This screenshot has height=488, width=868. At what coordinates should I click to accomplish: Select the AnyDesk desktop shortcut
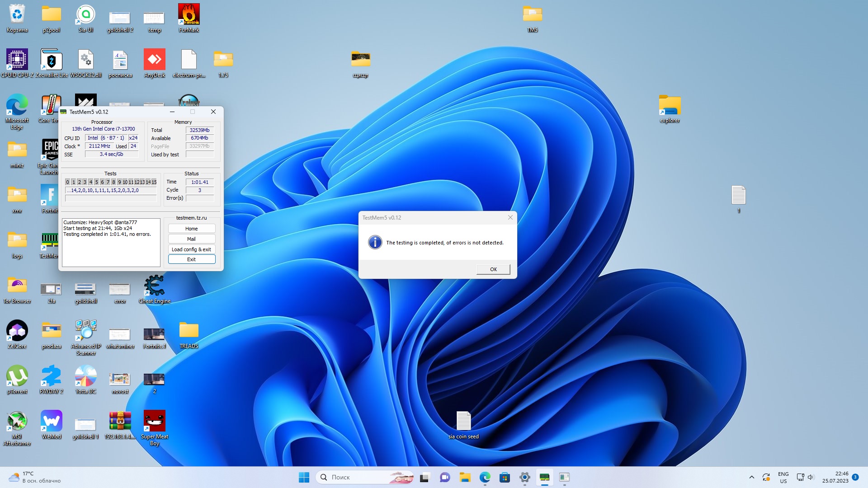coord(154,61)
